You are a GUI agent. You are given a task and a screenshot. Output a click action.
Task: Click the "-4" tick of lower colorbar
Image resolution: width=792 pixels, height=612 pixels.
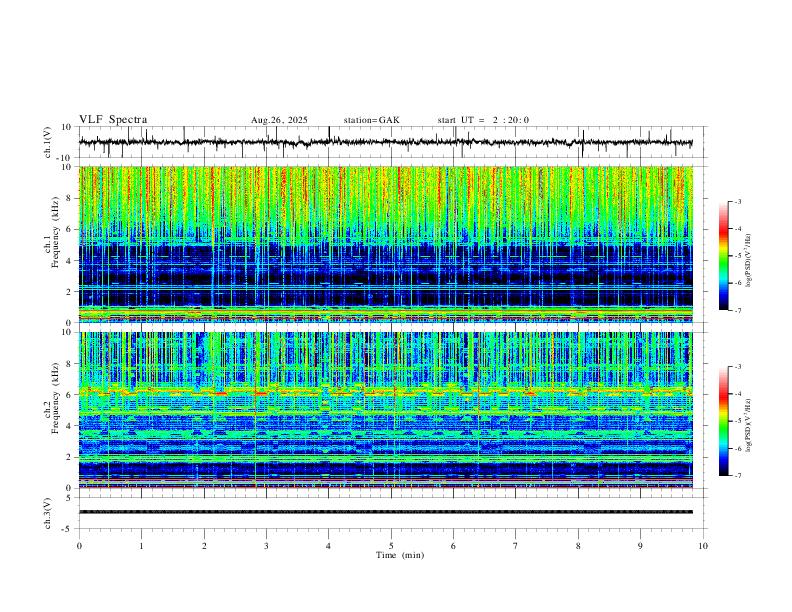tap(738, 393)
